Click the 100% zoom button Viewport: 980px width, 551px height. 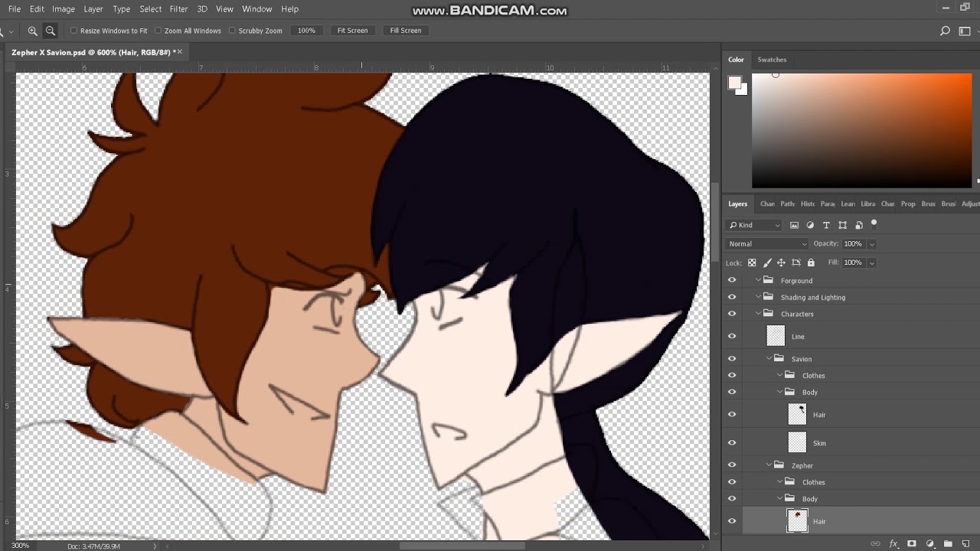point(306,31)
